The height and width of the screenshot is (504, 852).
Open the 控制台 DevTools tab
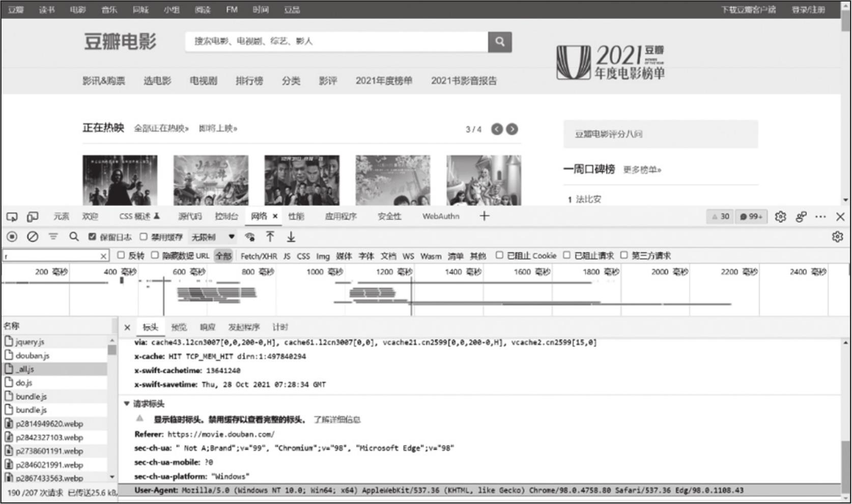[226, 217]
